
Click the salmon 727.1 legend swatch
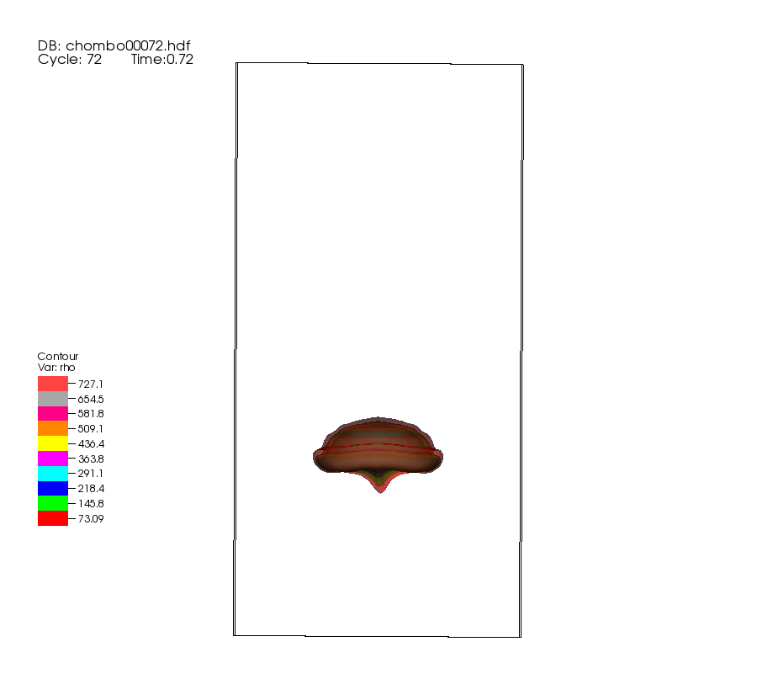pyautogui.click(x=52, y=384)
